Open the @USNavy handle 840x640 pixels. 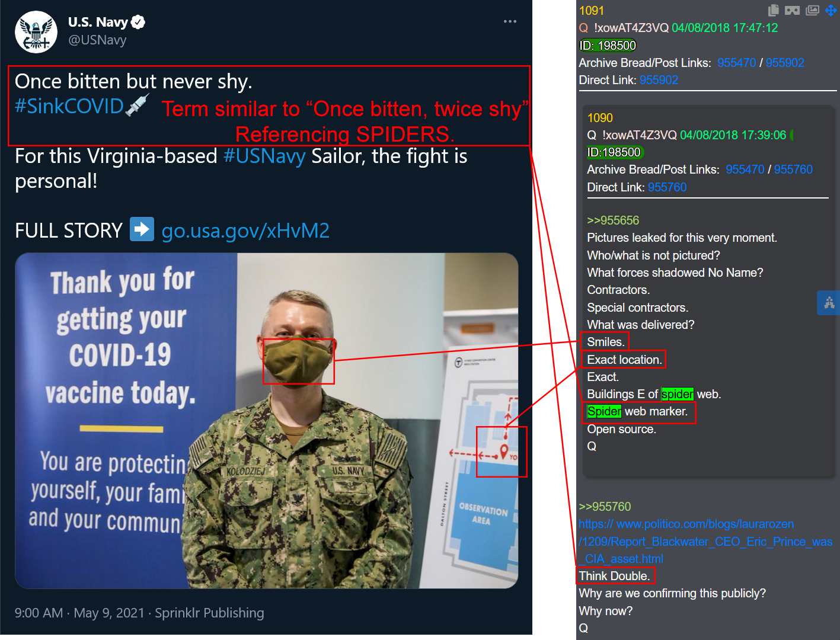pyautogui.click(x=97, y=40)
